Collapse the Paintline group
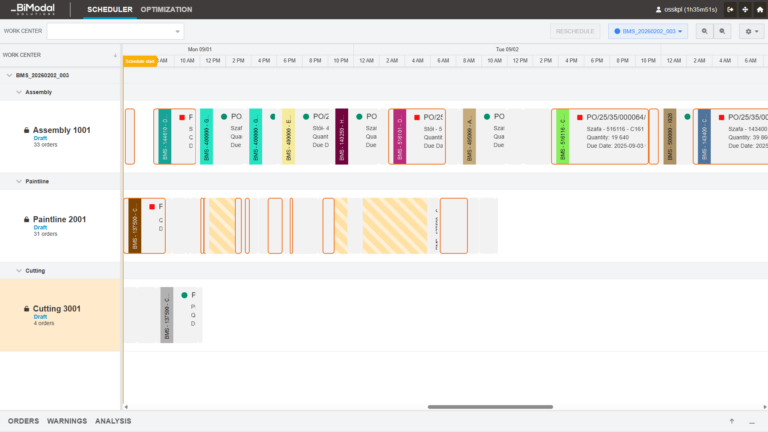Viewport: 768px width, 432px height. coord(18,181)
